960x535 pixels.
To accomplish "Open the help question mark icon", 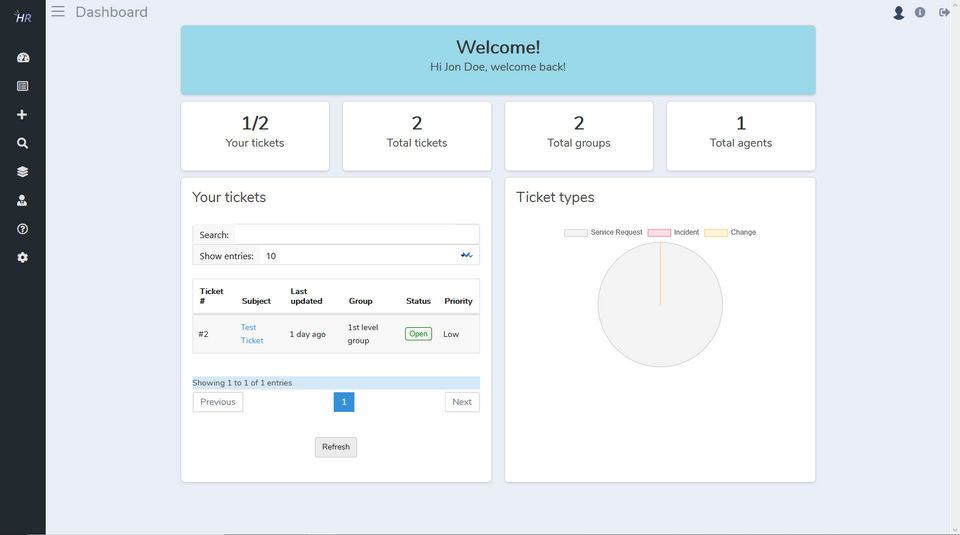I will (23, 229).
